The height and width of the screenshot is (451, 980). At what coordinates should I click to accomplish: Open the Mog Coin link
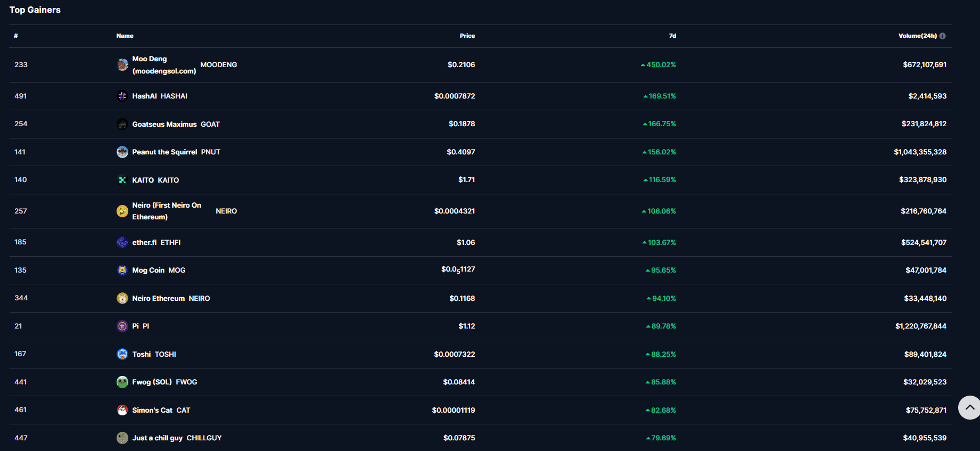[x=149, y=270]
